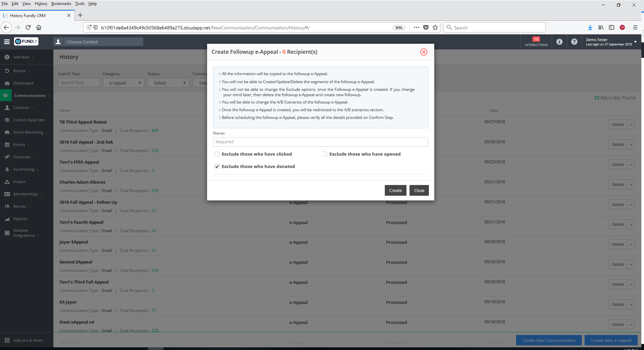Click the browser home icon
This screenshot has height=350, width=644.
[x=39, y=27]
